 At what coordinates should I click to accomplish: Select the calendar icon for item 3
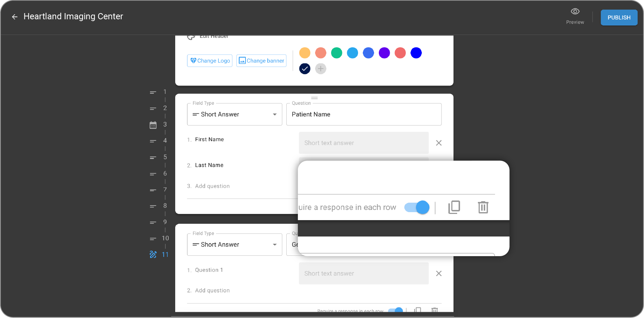153,125
